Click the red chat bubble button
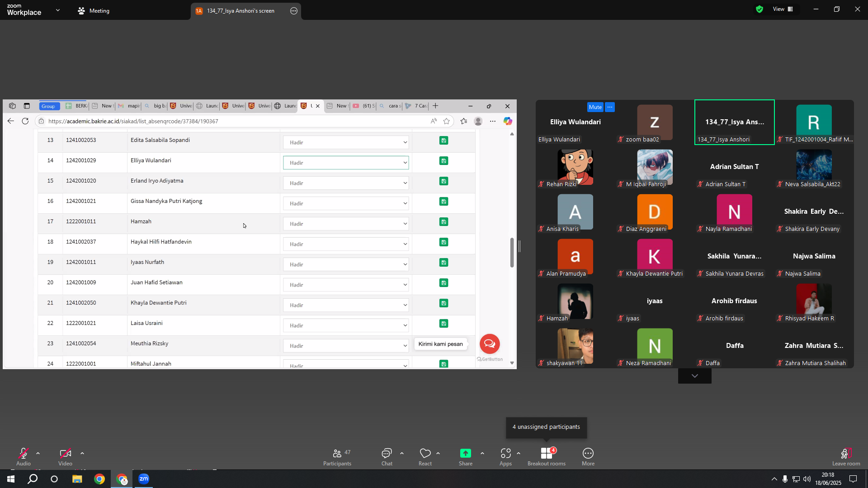This screenshot has width=868, height=488. [490, 344]
